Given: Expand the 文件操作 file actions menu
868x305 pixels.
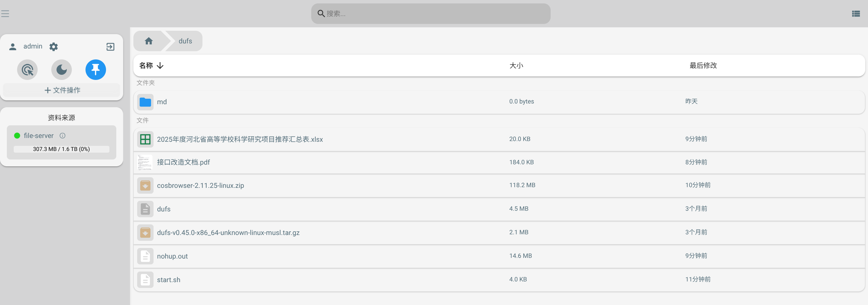Looking at the screenshot, I should coord(62,90).
